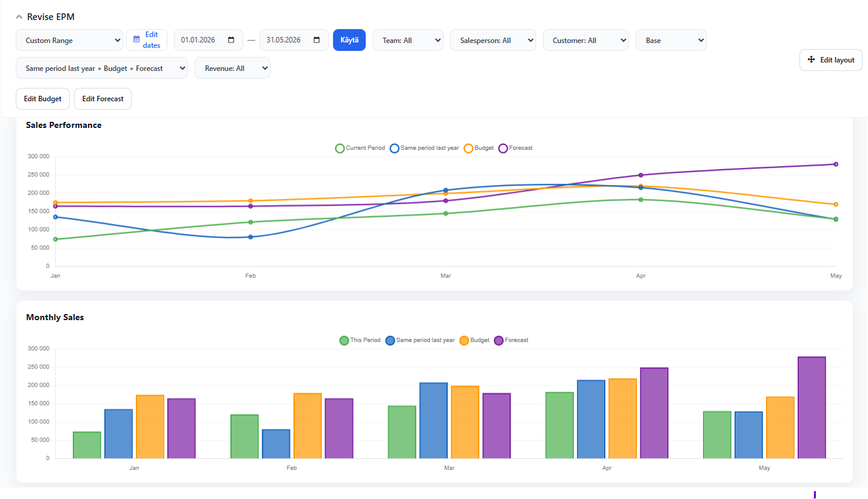Toggle This Period bars in Monthly Sales legend
868x499 pixels.
(360, 340)
